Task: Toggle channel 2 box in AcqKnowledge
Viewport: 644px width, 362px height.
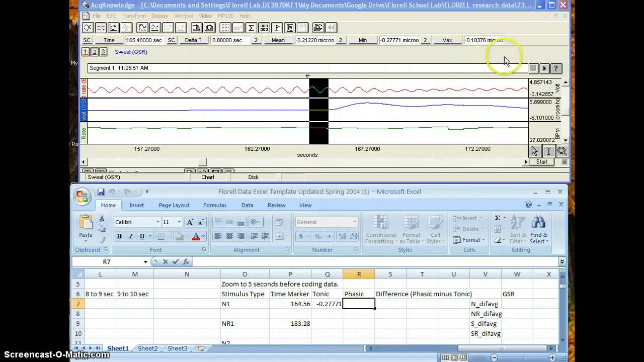Action: (94, 52)
